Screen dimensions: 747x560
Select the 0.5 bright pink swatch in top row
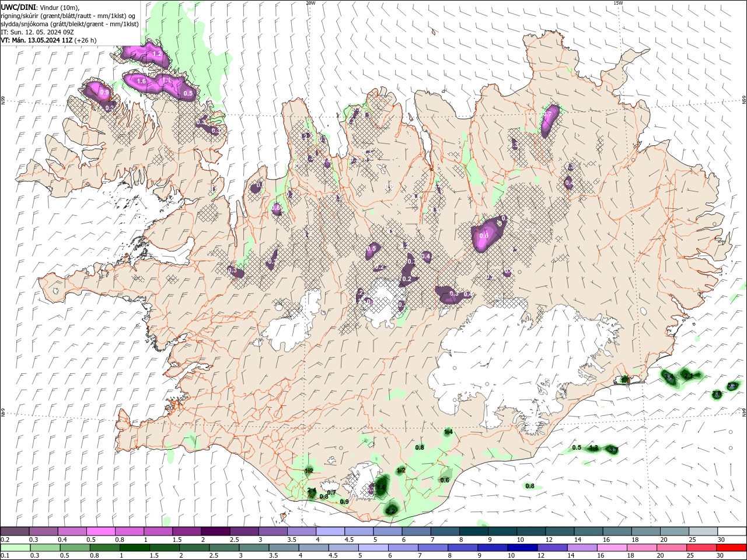tap(100, 531)
